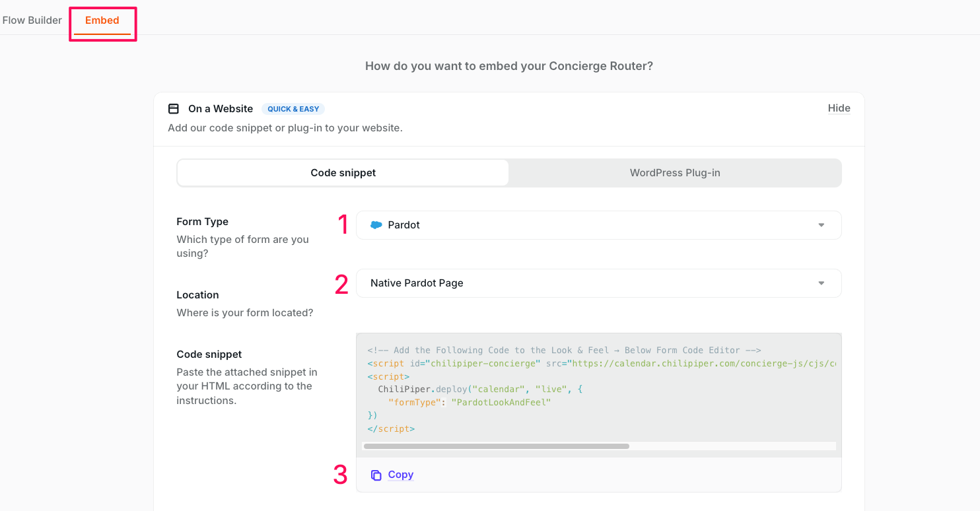Click "Where is your form located?" text

coord(245,313)
